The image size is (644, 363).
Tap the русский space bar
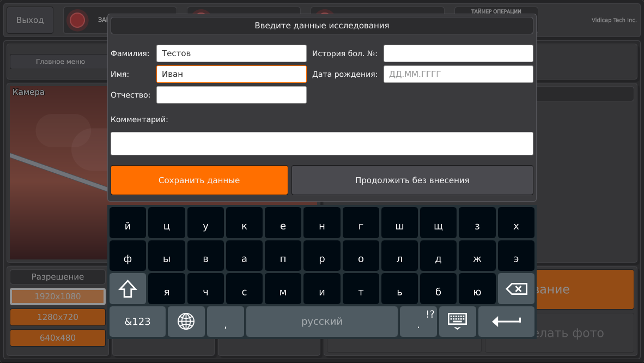322,322
